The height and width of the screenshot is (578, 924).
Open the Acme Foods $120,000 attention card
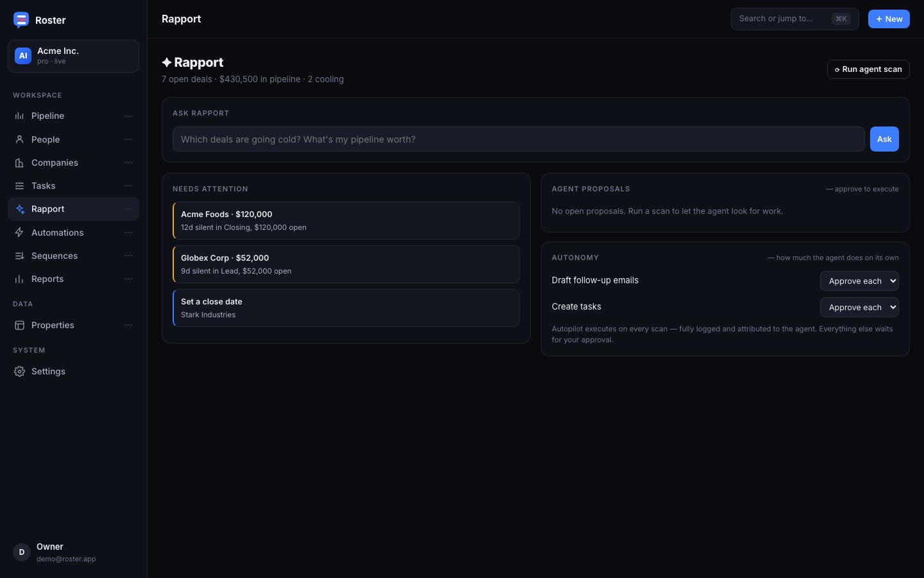point(346,220)
